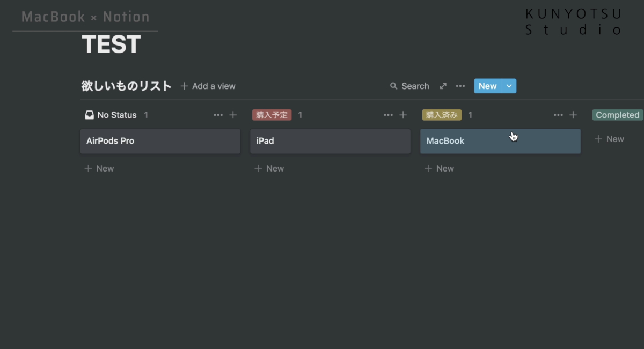Open database as full page via expand arrows

443,86
